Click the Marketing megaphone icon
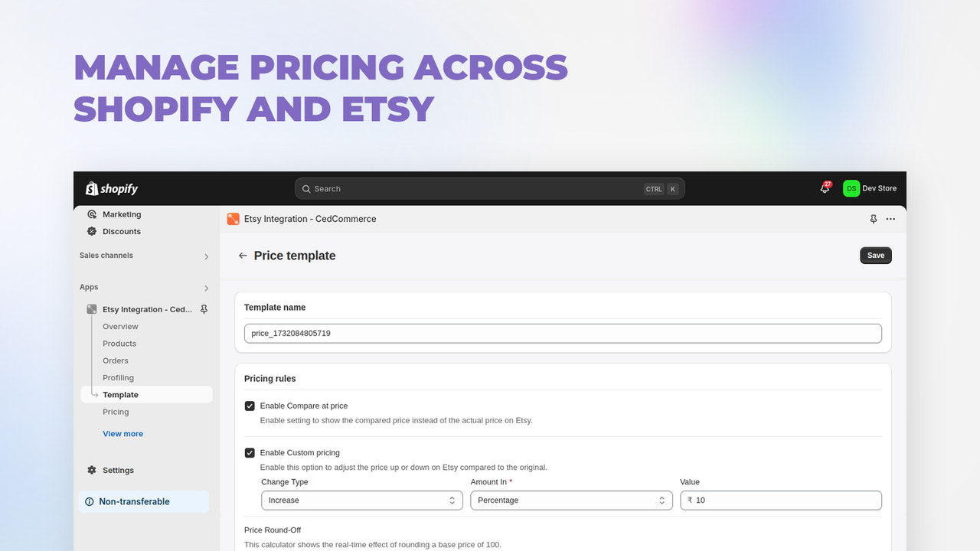Screen dimensions: 980x551 (x=93, y=214)
